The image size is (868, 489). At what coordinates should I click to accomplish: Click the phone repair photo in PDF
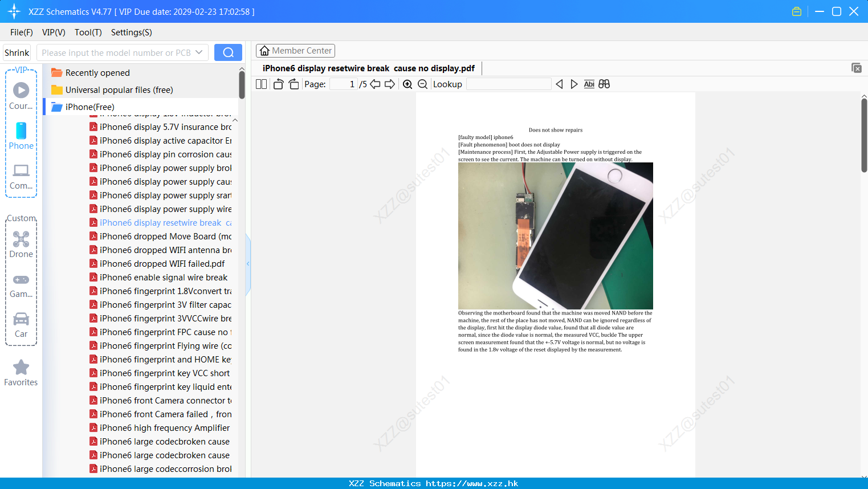(556, 236)
